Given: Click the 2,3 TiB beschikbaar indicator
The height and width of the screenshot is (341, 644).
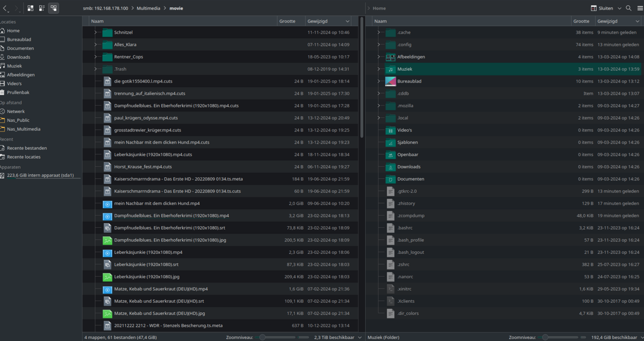Looking at the screenshot, I should tap(335, 337).
